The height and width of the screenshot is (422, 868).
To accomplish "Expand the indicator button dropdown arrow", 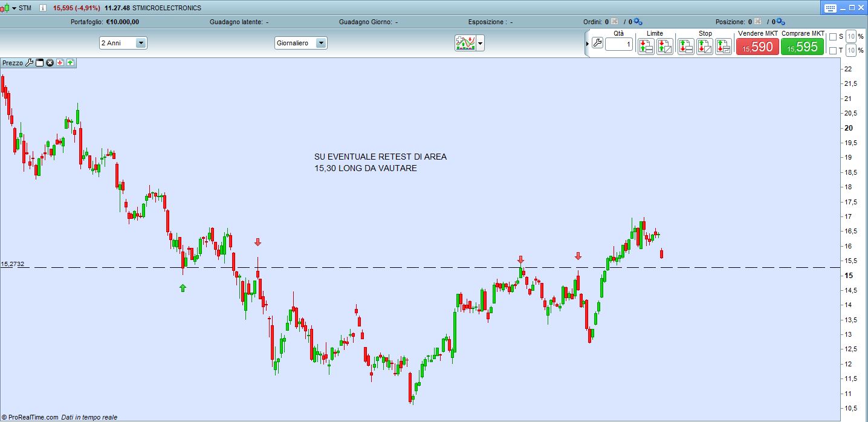I will [481, 44].
